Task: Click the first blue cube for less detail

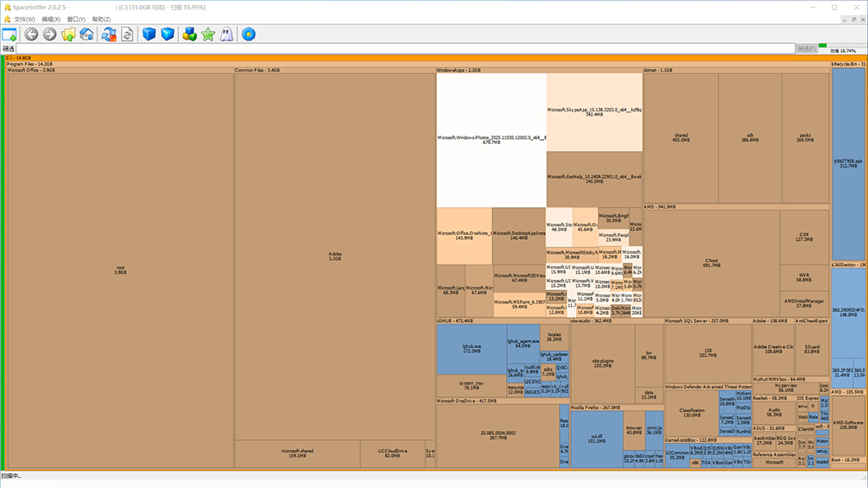Action: click(x=149, y=34)
